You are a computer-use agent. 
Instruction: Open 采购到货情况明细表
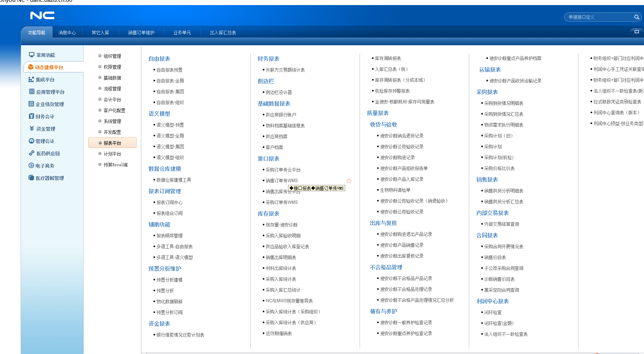click(504, 103)
